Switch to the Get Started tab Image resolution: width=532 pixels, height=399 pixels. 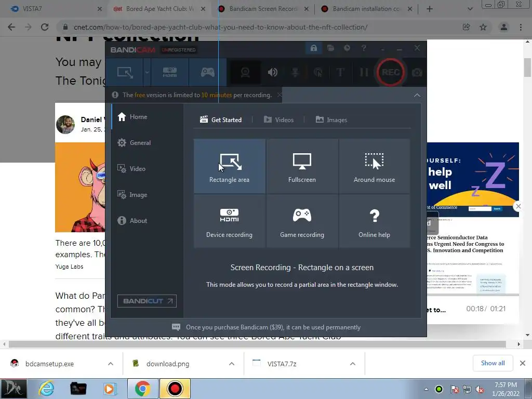coord(221,119)
